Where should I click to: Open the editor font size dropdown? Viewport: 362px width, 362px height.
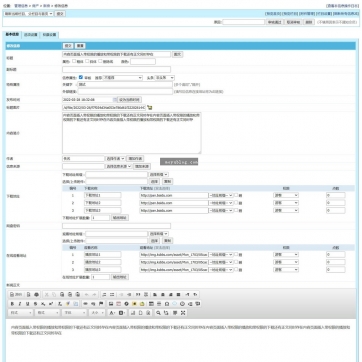[x=97, y=313]
